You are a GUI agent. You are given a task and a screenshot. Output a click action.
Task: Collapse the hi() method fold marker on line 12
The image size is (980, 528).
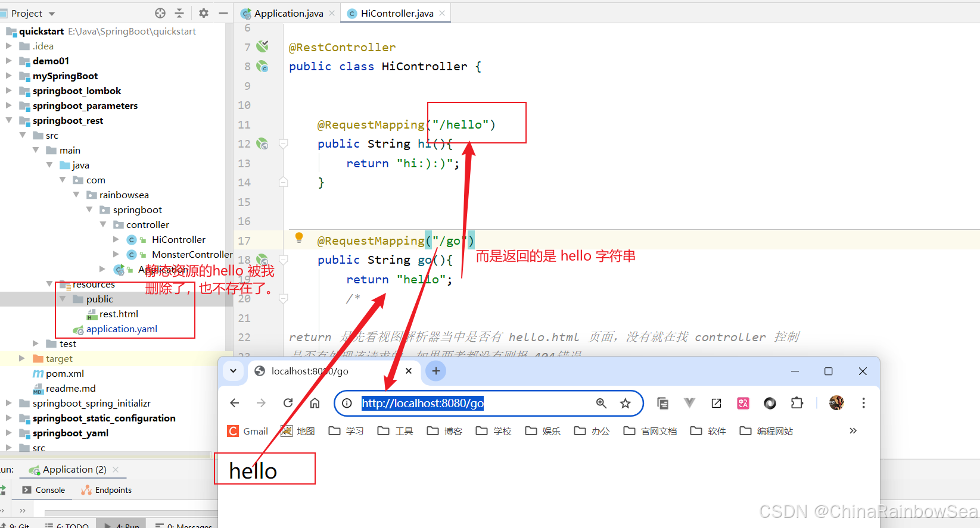click(284, 143)
